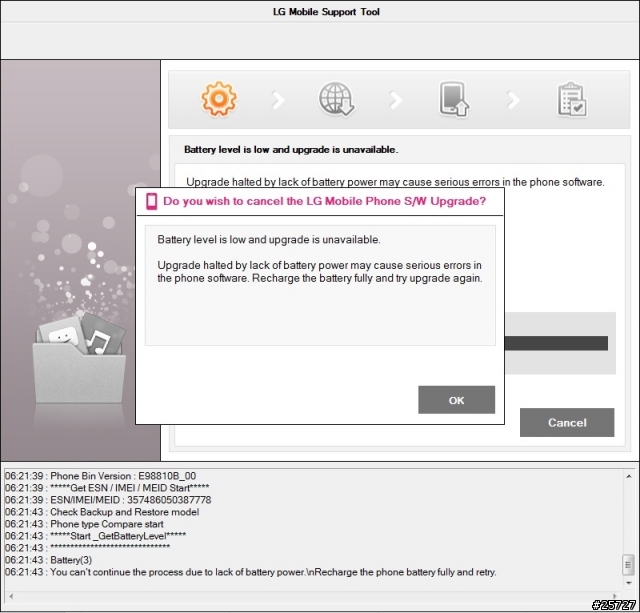This screenshot has width=640, height=613.
Task: Select log line '*****Start _GetBatteryLevel*****'
Action: click(96, 536)
